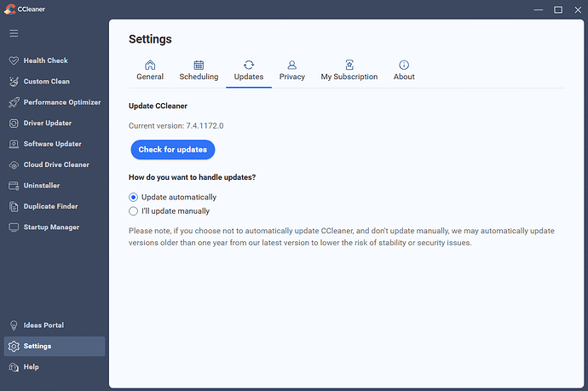Viewport: 588px width, 391px height.
Task: Open Duplicate Finder
Action: coord(51,206)
